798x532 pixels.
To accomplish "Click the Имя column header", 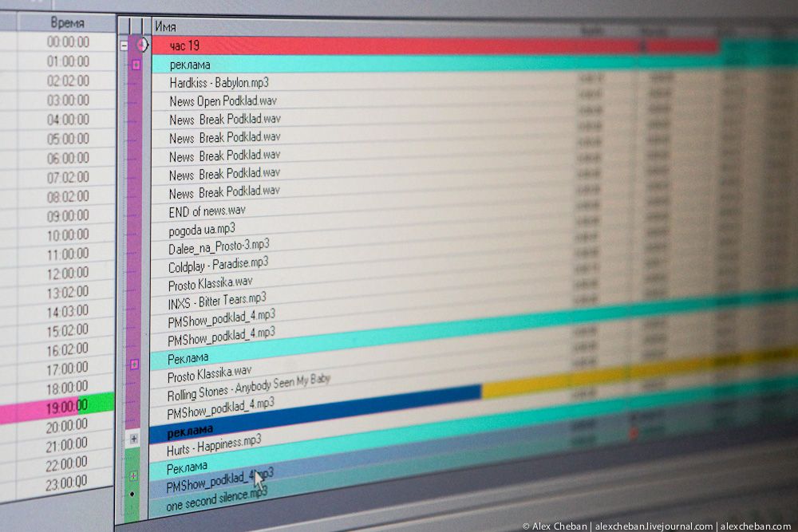I will [166, 26].
